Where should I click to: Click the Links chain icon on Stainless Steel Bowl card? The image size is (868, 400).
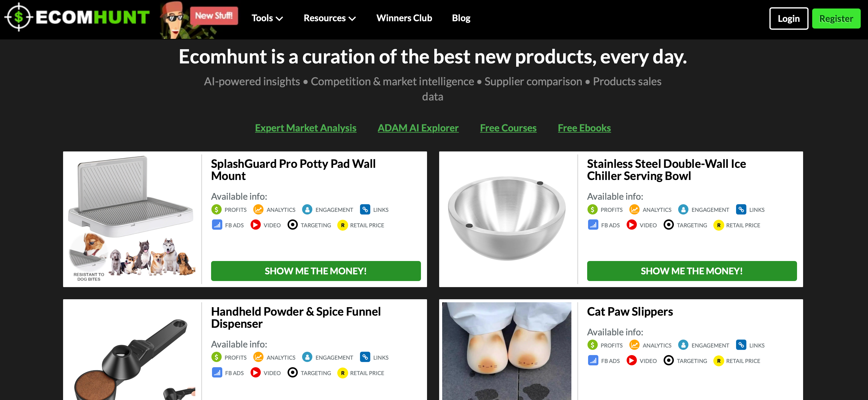tap(741, 209)
